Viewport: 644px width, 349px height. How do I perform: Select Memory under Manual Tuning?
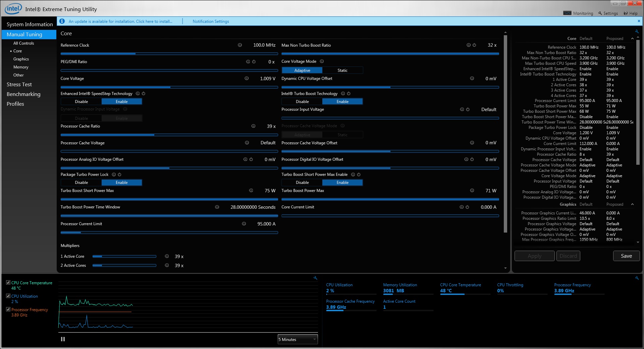pos(21,67)
